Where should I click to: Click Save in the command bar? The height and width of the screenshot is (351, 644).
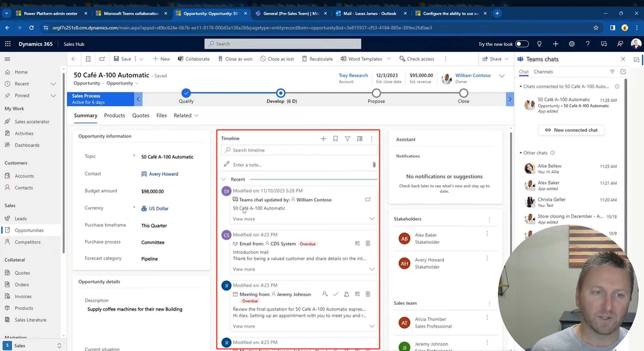click(122, 59)
